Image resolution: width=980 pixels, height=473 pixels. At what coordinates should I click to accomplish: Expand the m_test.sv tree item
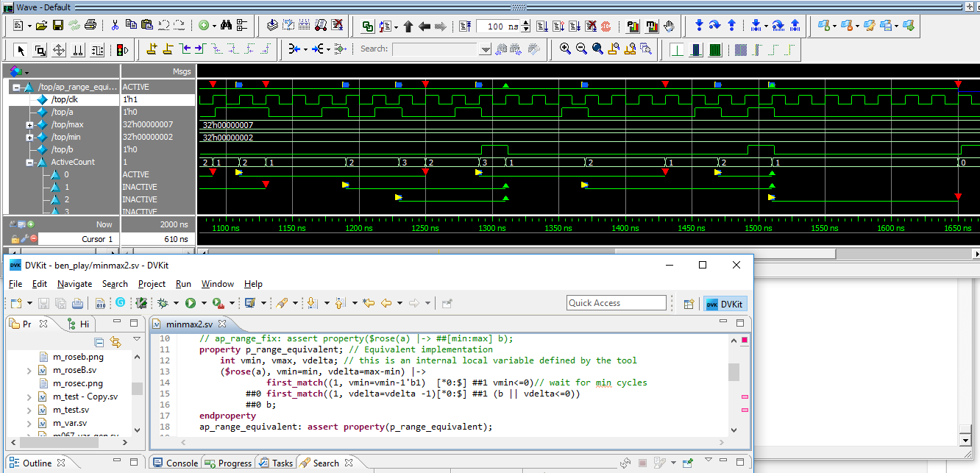[29, 410]
